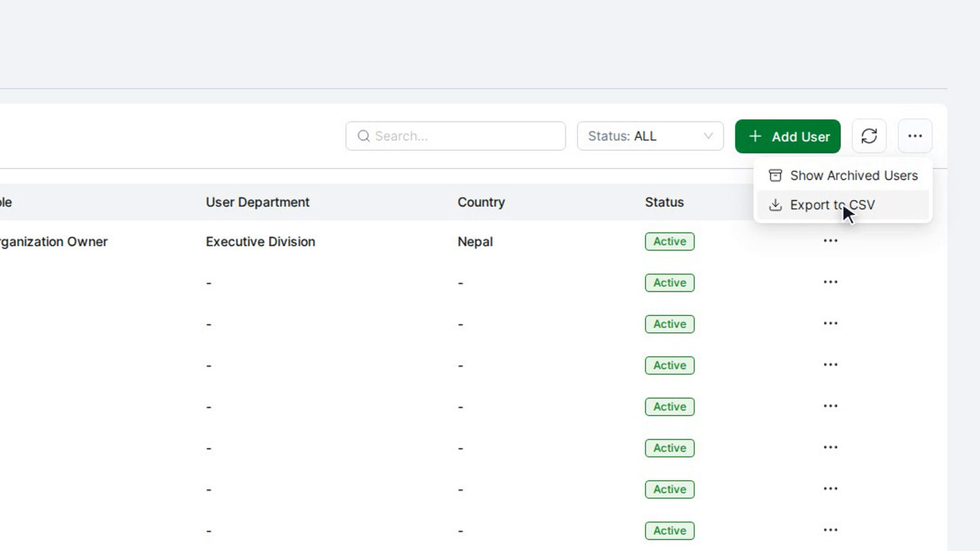Click the download icon beside Export
Image resolution: width=980 pixels, height=551 pixels.
point(775,205)
